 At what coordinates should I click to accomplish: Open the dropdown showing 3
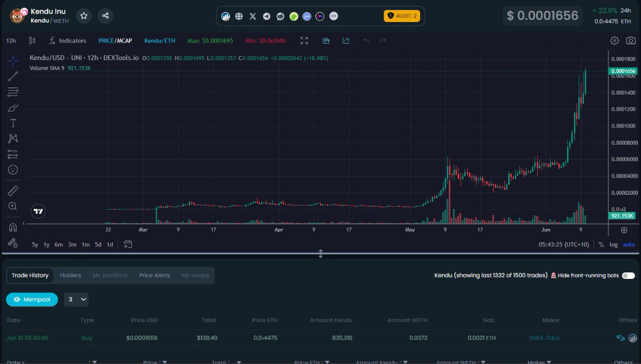click(76, 299)
